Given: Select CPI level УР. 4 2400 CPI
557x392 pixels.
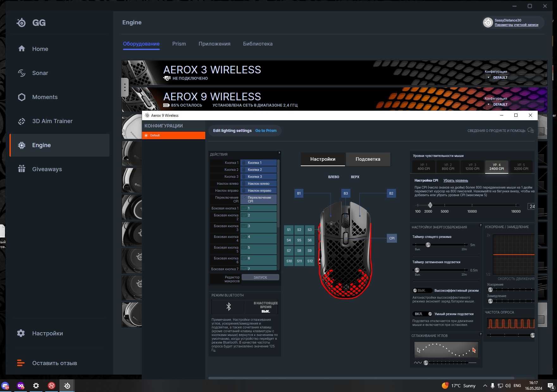Looking at the screenshot, I should pyautogui.click(x=497, y=167).
